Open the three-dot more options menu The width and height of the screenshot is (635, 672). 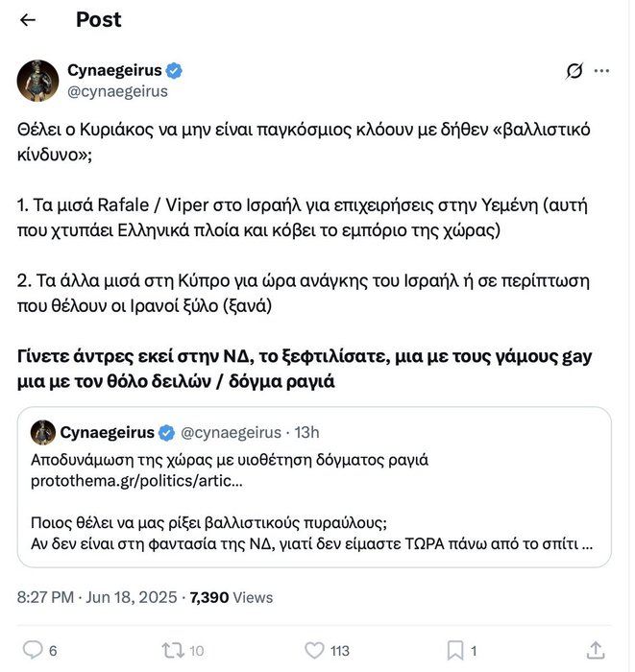click(x=602, y=71)
